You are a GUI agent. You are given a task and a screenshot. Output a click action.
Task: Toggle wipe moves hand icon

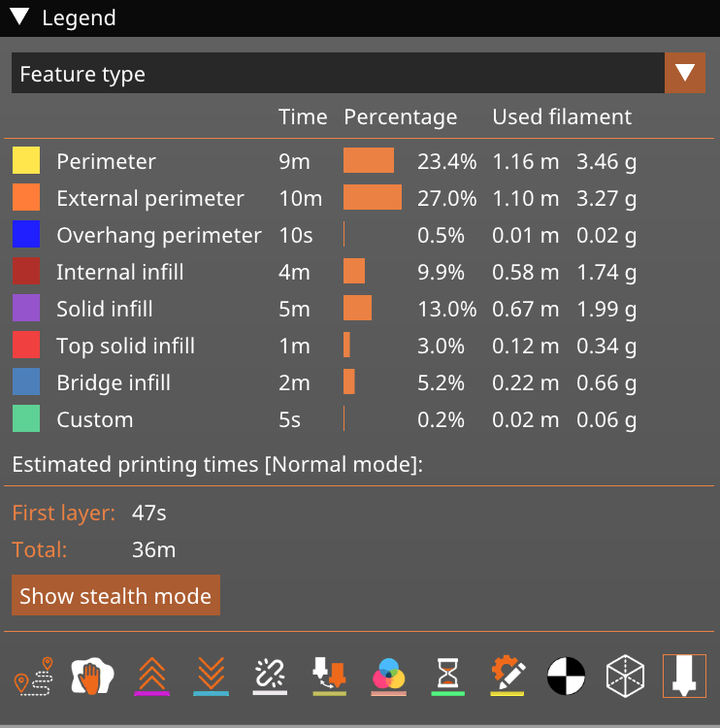pos(92,676)
